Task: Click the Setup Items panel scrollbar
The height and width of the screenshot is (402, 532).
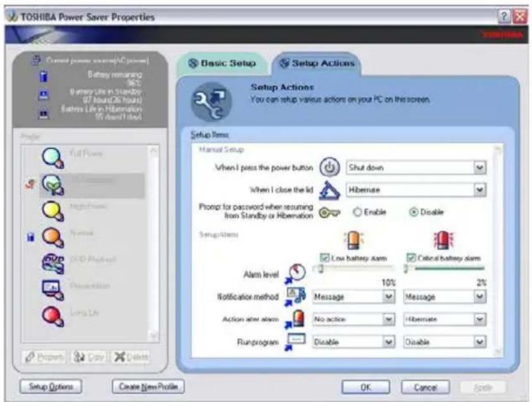Action: [x=498, y=251]
